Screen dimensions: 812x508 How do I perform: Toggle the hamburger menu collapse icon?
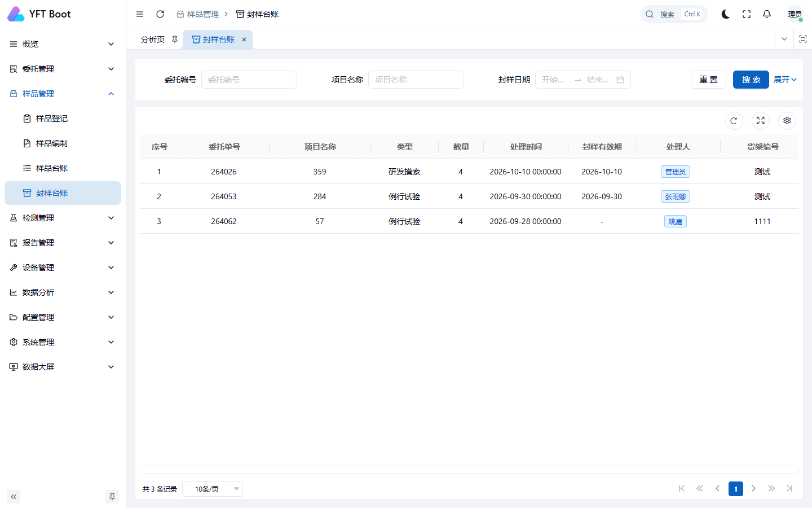pos(140,14)
